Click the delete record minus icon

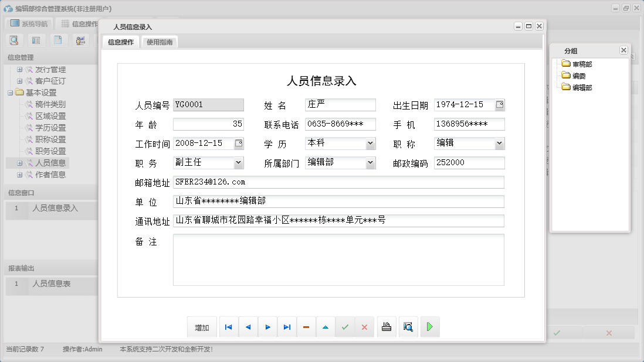pyautogui.click(x=306, y=327)
